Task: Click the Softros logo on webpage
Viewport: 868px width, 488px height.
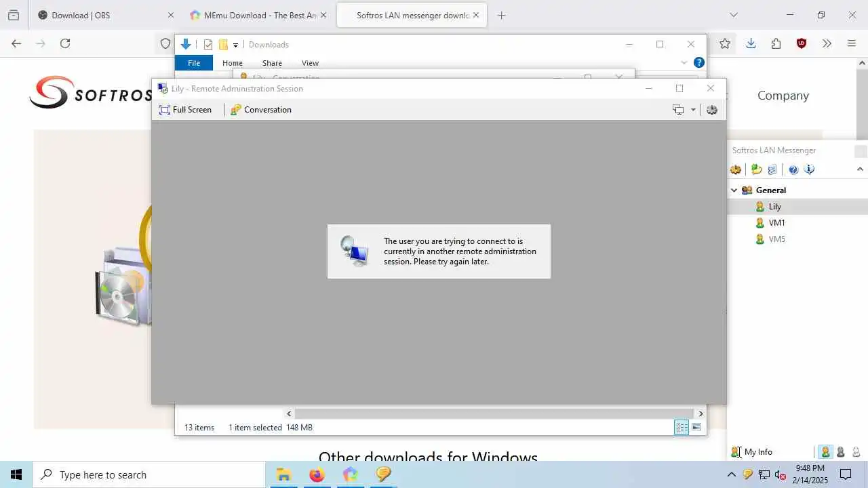Action: pos(90,93)
